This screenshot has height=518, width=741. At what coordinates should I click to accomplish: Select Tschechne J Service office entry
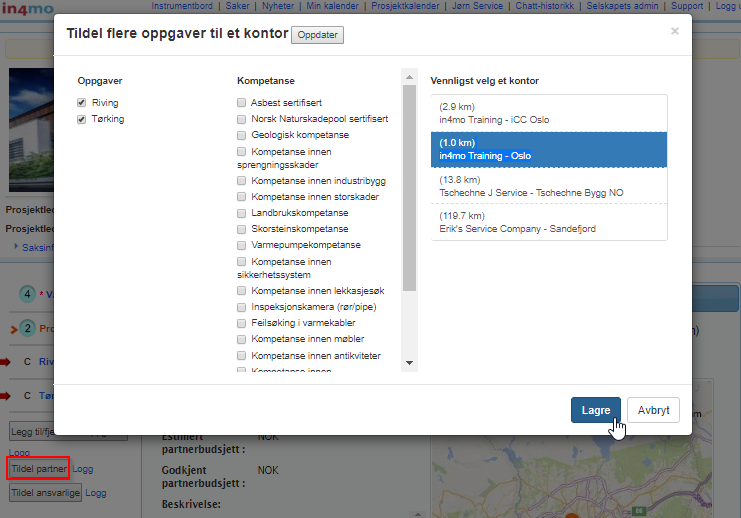click(x=547, y=187)
